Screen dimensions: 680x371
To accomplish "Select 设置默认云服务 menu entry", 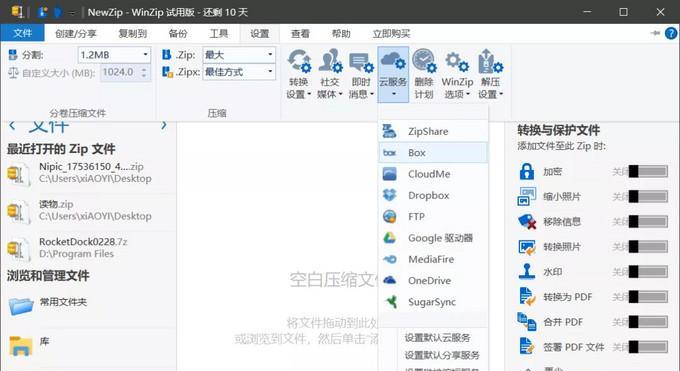I will click(x=438, y=338).
